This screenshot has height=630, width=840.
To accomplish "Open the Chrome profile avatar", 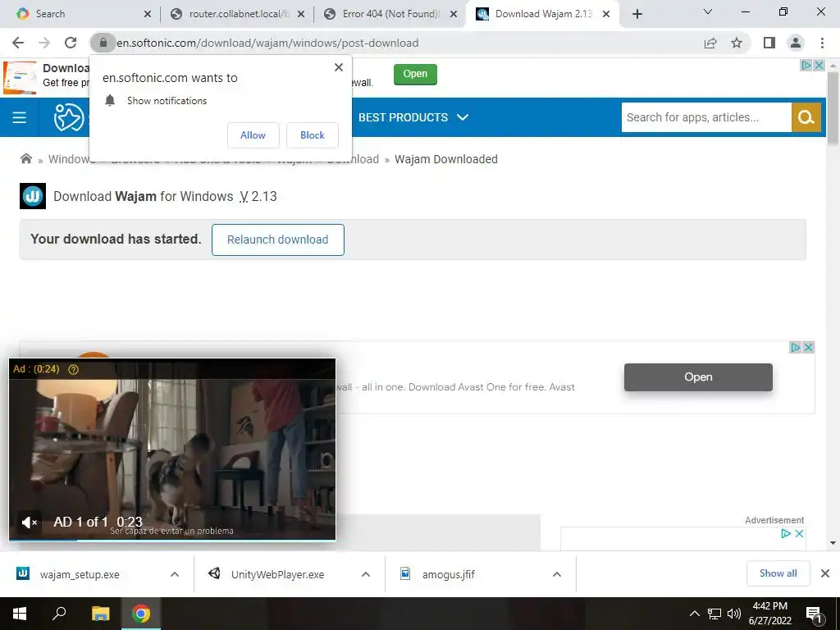I will 796,43.
